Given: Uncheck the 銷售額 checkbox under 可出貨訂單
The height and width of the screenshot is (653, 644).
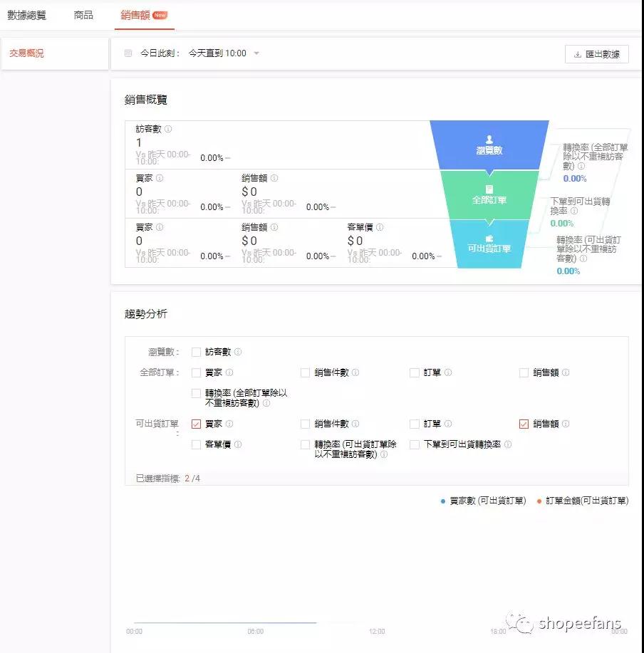Looking at the screenshot, I should pyautogui.click(x=524, y=424).
